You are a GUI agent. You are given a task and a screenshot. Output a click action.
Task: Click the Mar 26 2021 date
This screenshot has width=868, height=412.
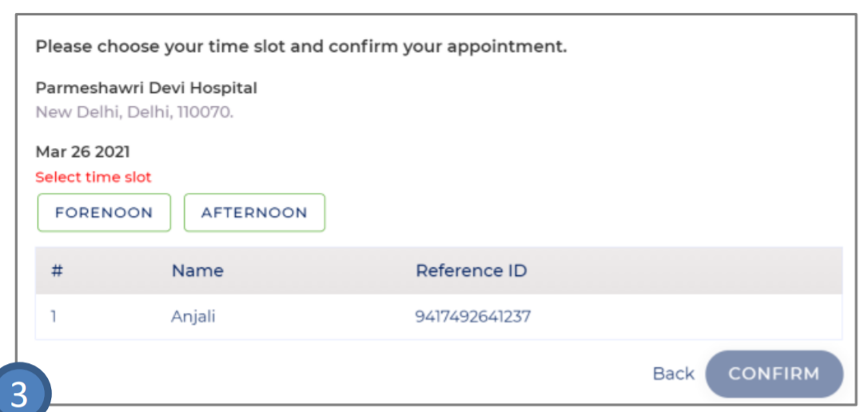(x=83, y=151)
